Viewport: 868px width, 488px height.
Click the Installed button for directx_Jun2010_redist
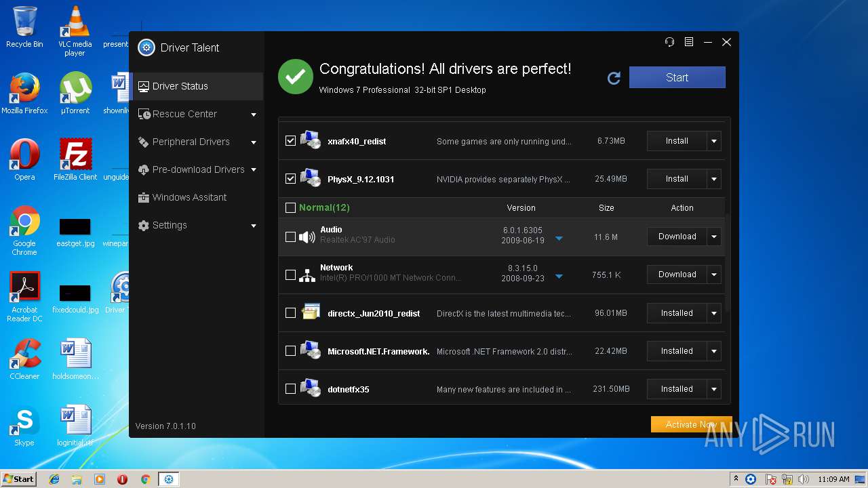coord(677,313)
